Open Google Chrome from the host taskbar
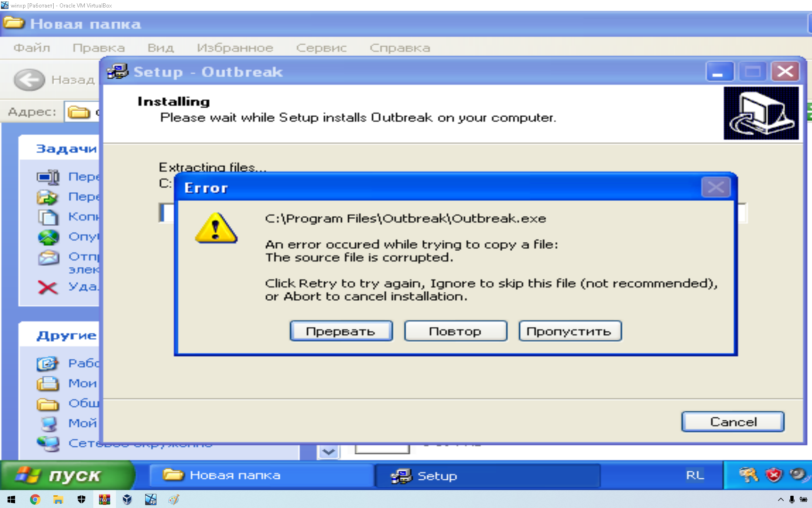 click(35, 500)
